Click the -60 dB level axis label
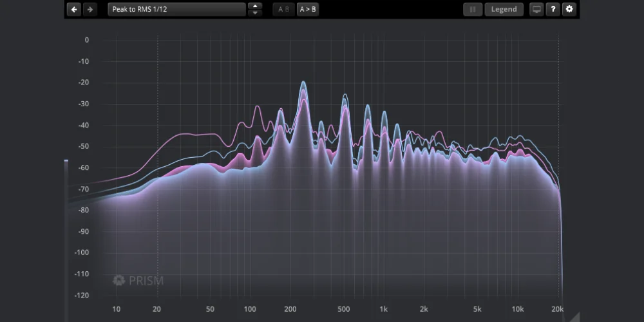Screen dimensions: 644x322 pyautogui.click(x=83, y=167)
